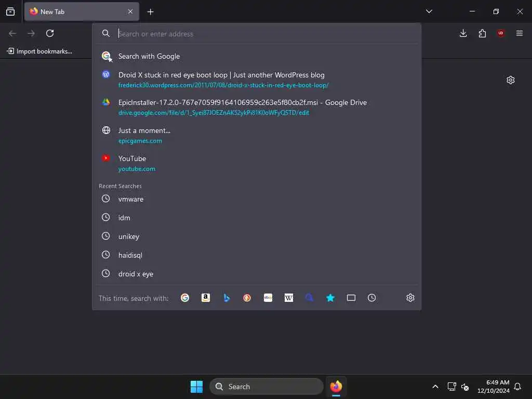
Task: Click Firefox icon in taskbar
Action: click(336, 387)
